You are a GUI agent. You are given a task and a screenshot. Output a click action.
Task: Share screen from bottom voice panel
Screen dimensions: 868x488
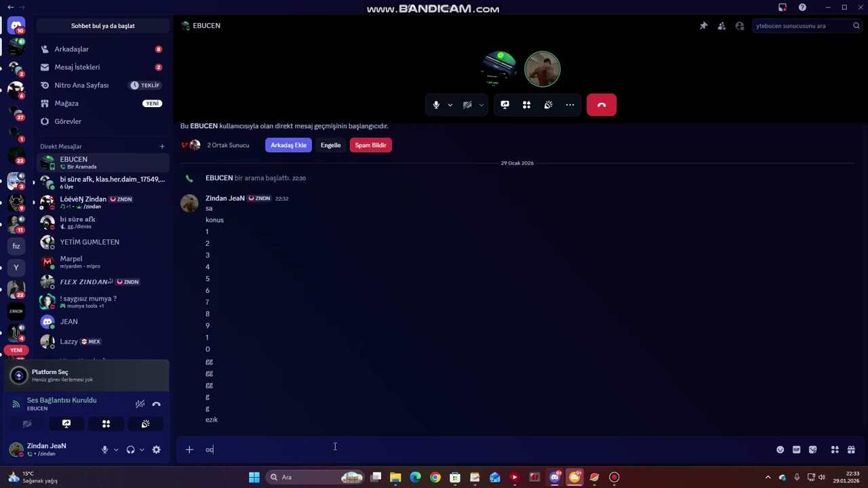point(66,424)
